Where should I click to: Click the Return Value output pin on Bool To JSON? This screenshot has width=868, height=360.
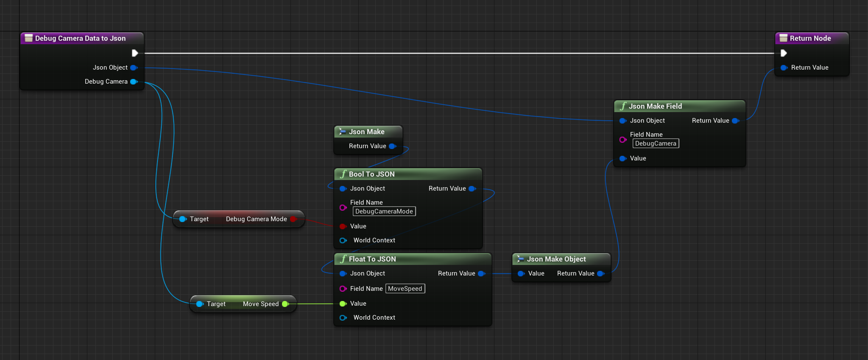point(472,188)
